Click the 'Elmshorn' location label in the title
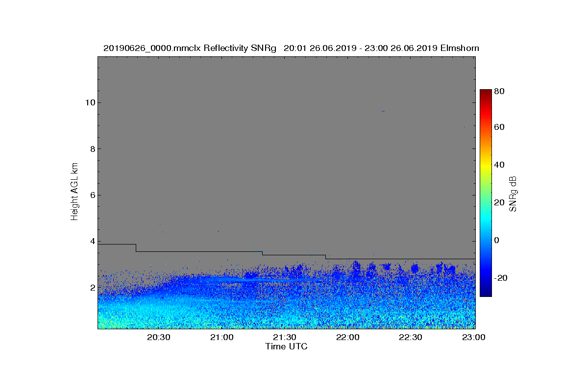588x392 pixels. [x=460, y=48]
